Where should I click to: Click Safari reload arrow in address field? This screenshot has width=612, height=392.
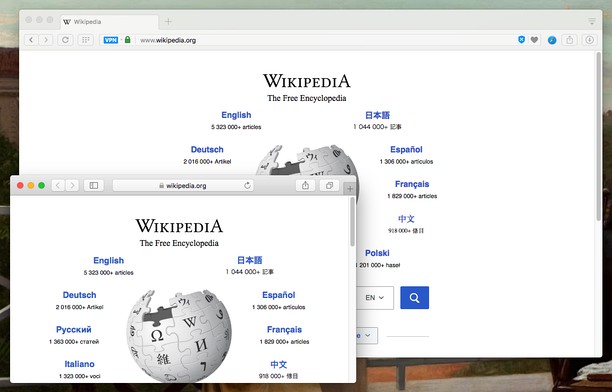(x=247, y=185)
